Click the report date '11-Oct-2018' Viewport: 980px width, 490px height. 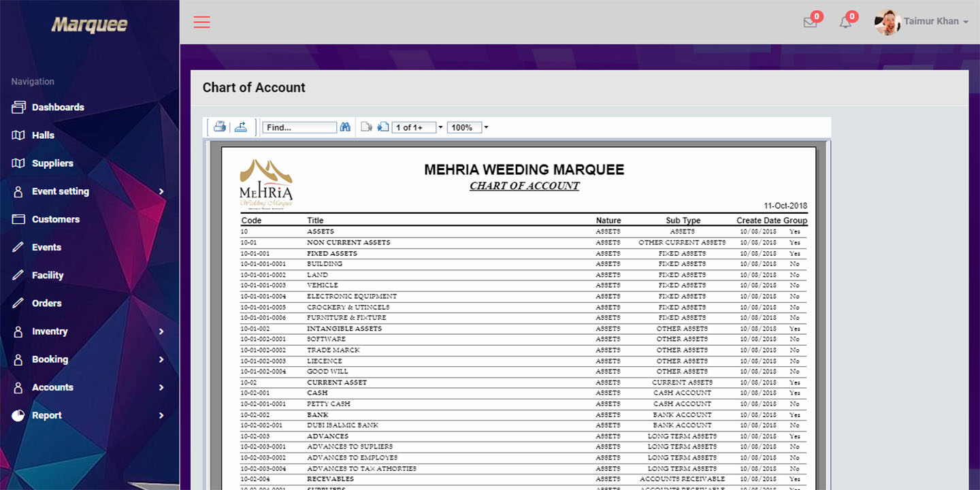pos(785,206)
